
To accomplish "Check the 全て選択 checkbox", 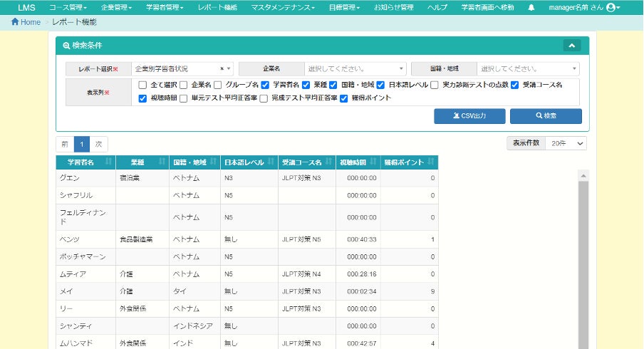I will click(x=143, y=85).
